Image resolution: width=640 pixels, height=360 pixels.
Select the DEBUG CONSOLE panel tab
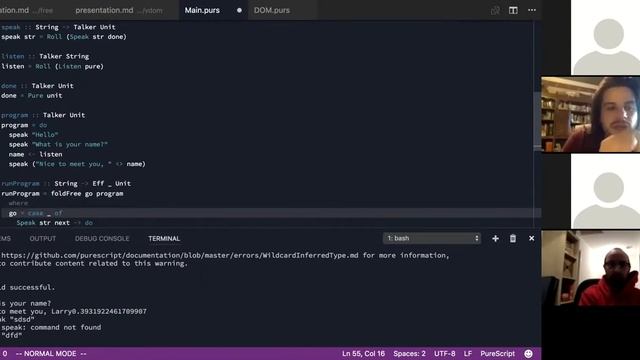[x=102, y=238]
